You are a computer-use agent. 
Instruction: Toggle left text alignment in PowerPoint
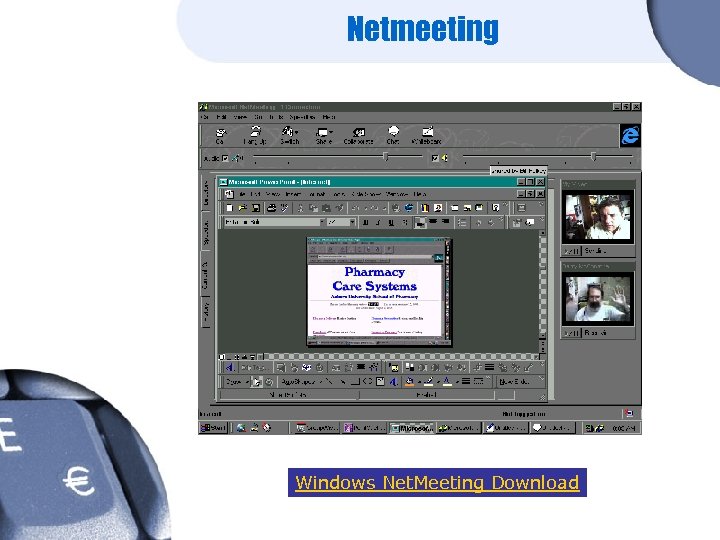click(x=420, y=222)
